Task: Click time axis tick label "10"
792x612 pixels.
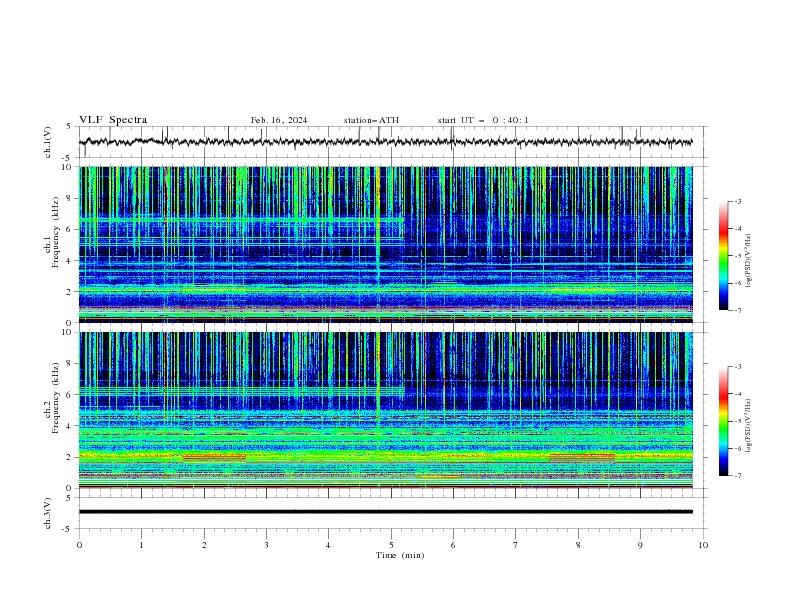Action: 703,545
